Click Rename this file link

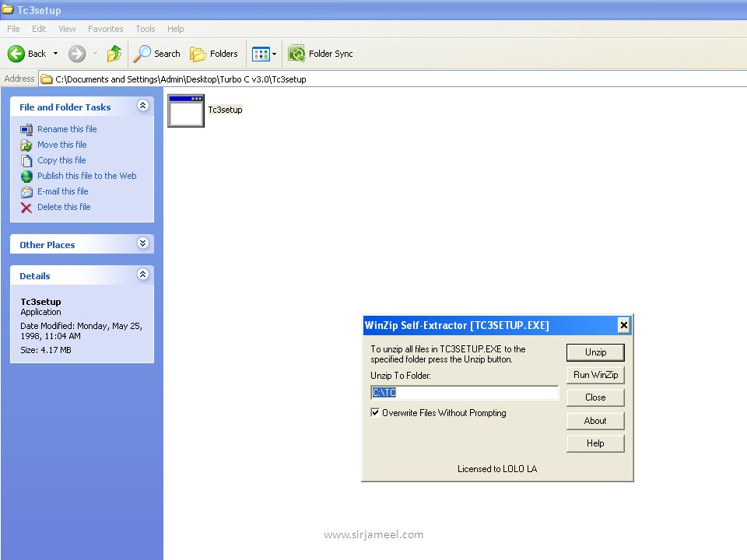click(67, 129)
